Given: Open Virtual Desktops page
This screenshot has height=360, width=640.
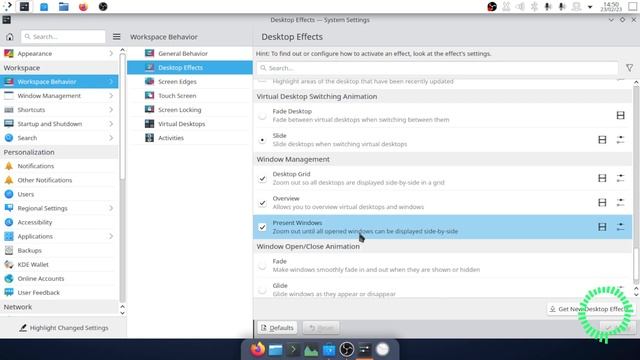Looking at the screenshot, I should pyautogui.click(x=190, y=124).
